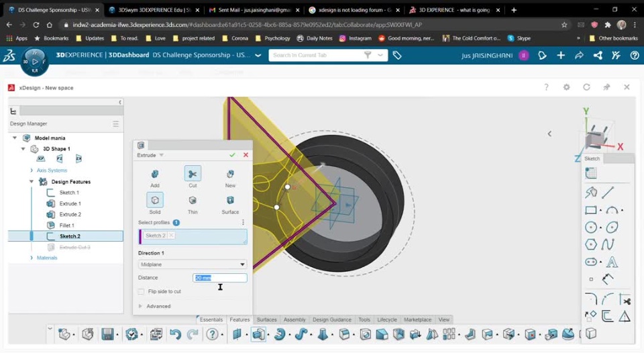The height and width of the screenshot is (353, 644).
Task: Select the sketch Trim scissors tool
Action: pyautogui.click(x=625, y=299)
